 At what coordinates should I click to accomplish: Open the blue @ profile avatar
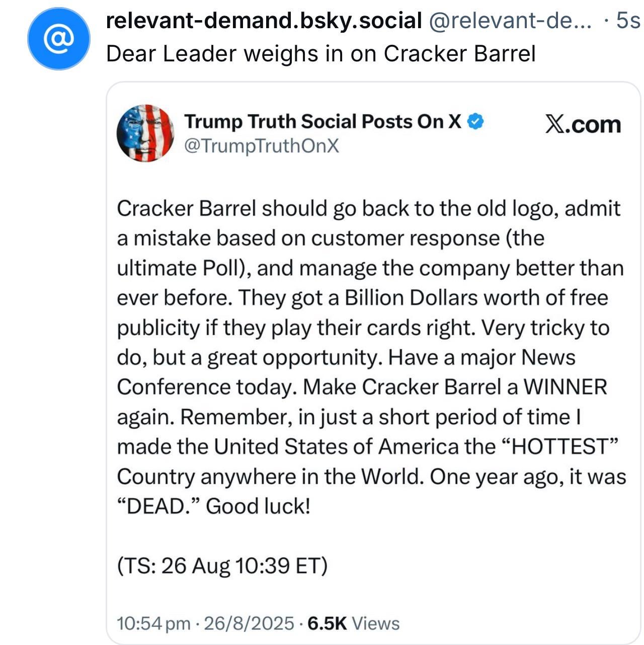58,38
